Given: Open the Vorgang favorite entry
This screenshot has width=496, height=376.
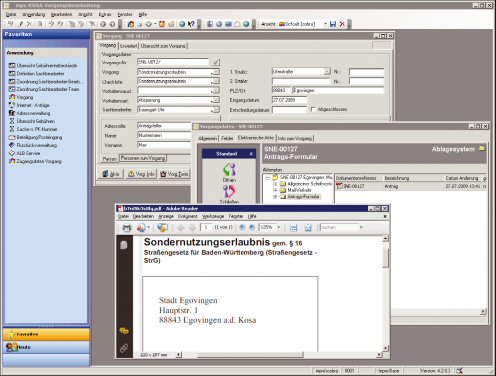Looking at the screenshot, I should click(21, 97).
